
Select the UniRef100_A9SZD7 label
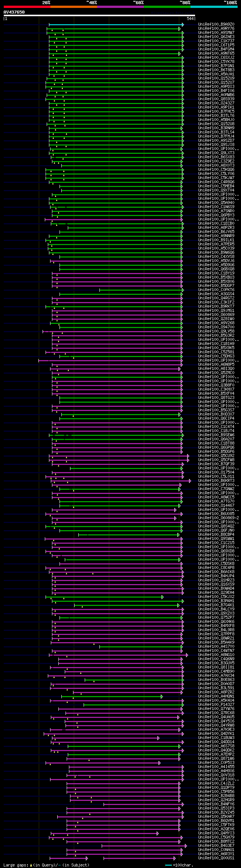coord(216,141)
